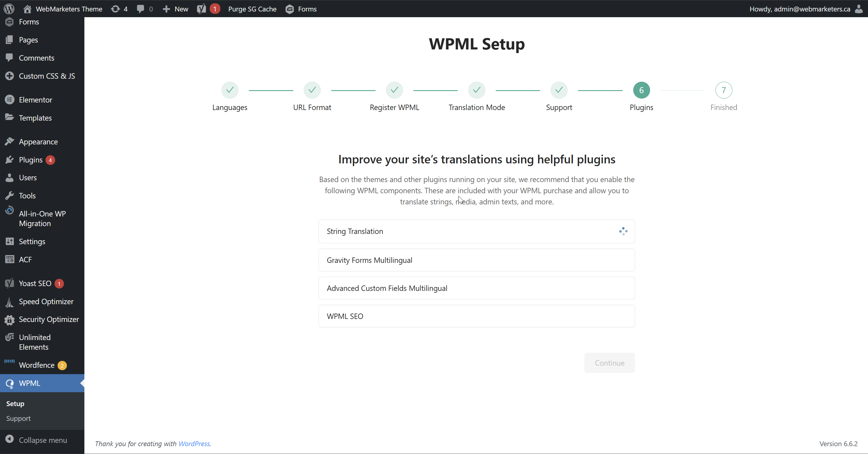
Task: Click the Yoast icon in admin bar
Action: click(x=202, y=9)
